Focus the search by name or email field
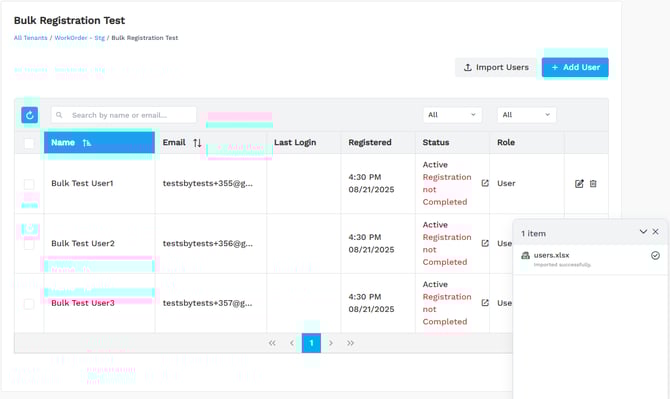 [x=124, y=115]
